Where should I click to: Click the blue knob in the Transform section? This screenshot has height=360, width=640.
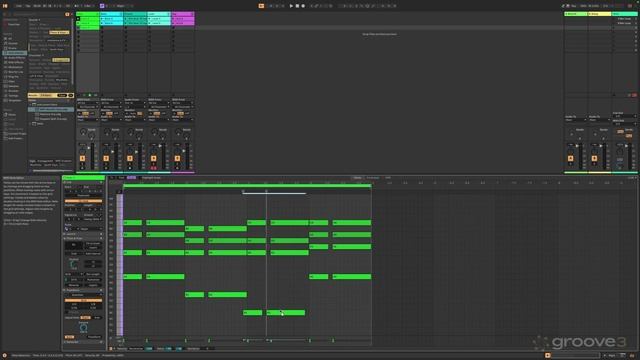pos(83,327)
